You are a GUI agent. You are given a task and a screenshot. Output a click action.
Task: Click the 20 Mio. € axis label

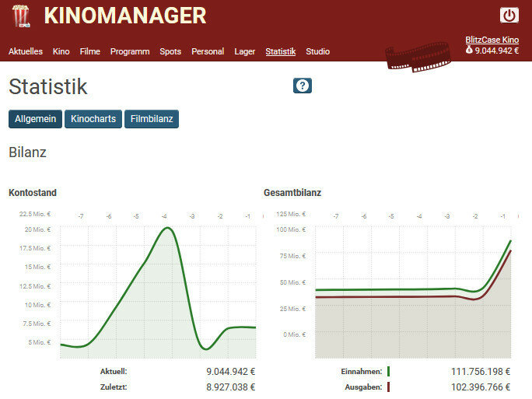click(37, 229)
